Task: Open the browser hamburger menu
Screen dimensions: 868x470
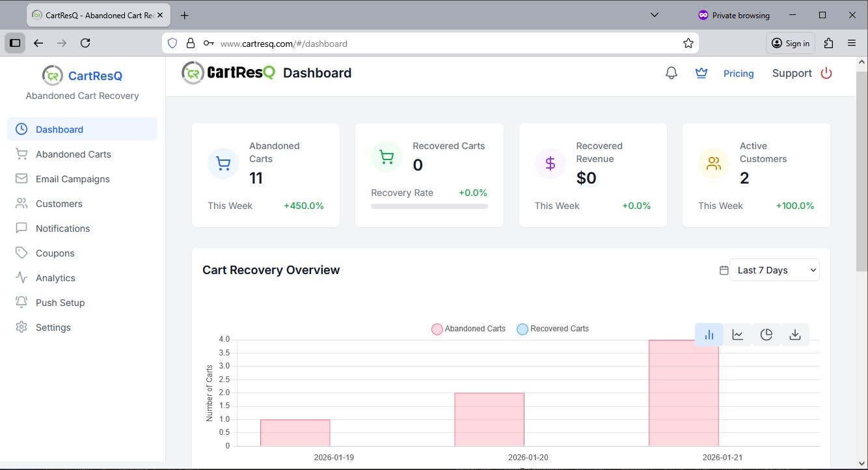Action: tap(852, 43)
